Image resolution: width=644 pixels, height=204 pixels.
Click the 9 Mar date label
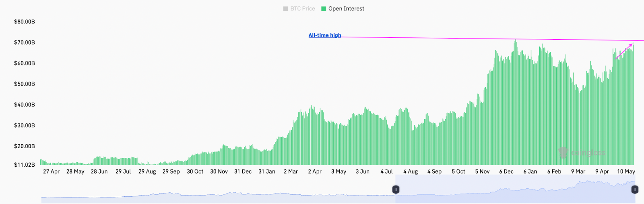(578, 171)
